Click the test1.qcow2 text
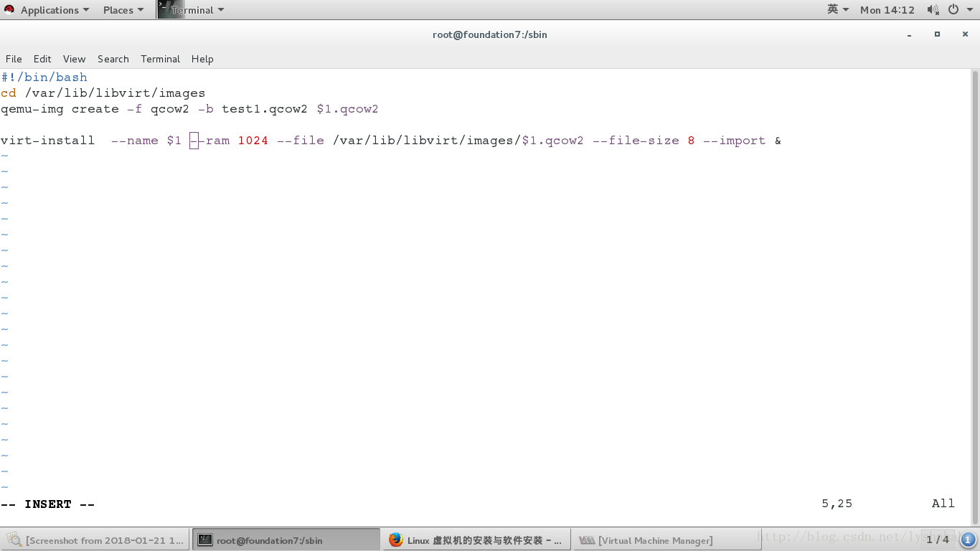 click(x=265, y=109)
